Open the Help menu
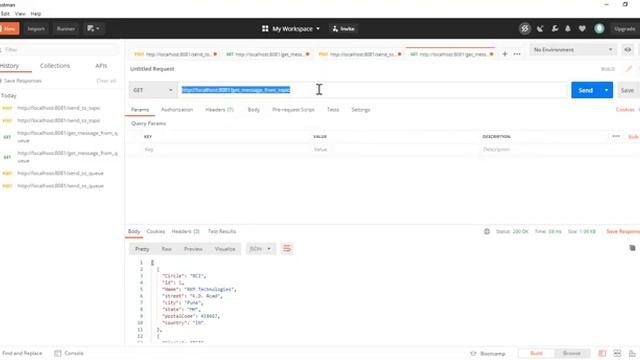The height and width of the screenshot is (360, 640). (x=36, y=13)
